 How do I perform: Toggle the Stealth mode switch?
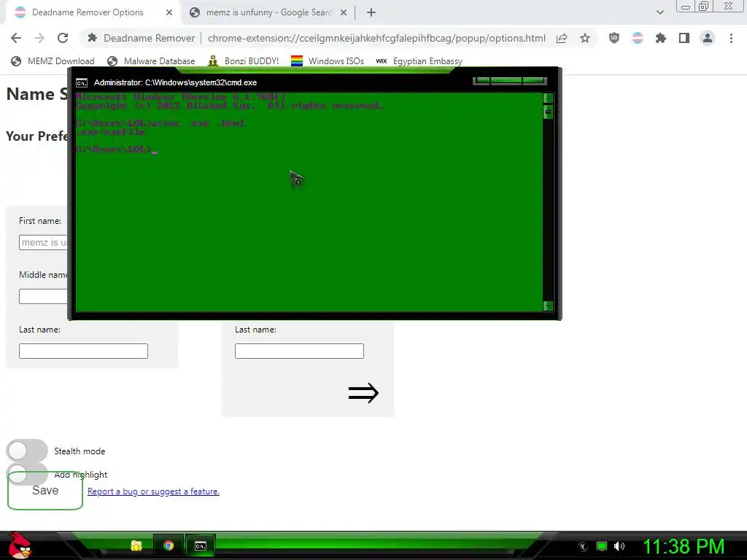(27, 451)
